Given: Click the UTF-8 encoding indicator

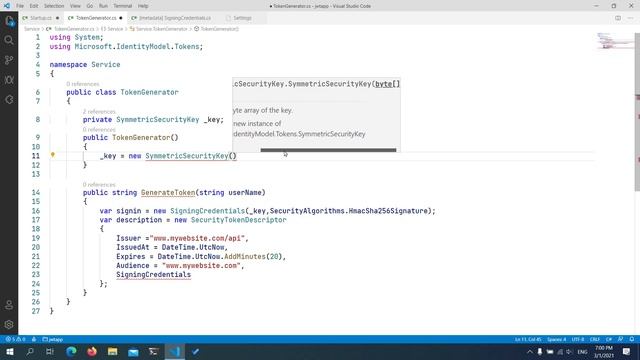Looking at the screenshot, I should point(578,339).
